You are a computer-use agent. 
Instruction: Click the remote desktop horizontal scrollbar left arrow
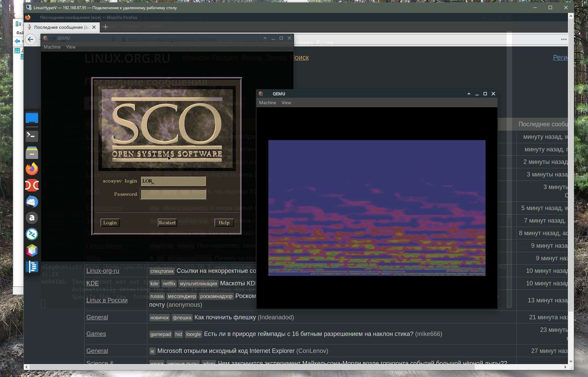tap(26, 367)
